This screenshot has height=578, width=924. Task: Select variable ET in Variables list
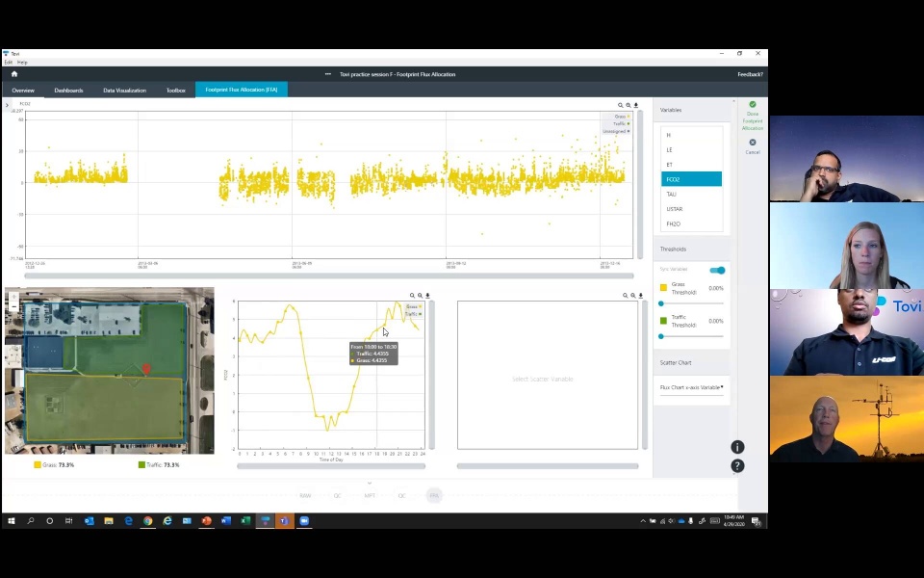pyautogui.click(x=691, y=165)
